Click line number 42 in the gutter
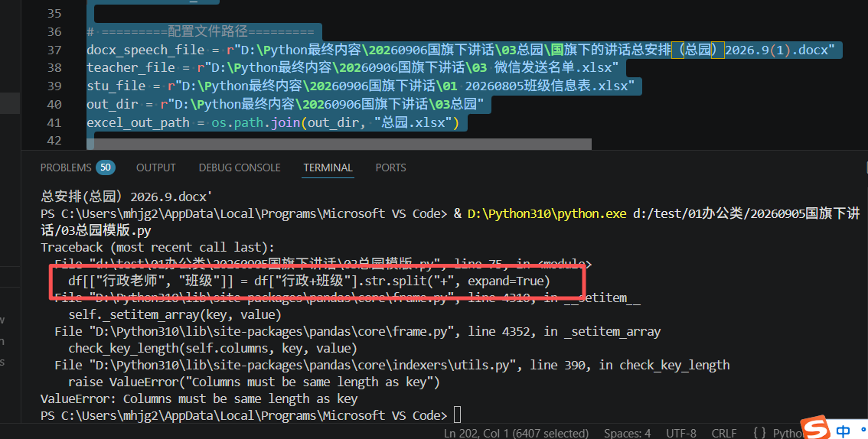The width and height of the screenshot is (868, 439). coord(54,141)
